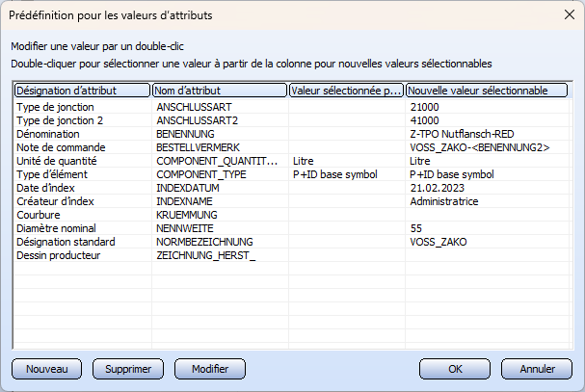Click the value VOSS_ZAKO for NORMBEZEICHNUNG
Viewport: 585px width, 392px height.
coord(439,242)
